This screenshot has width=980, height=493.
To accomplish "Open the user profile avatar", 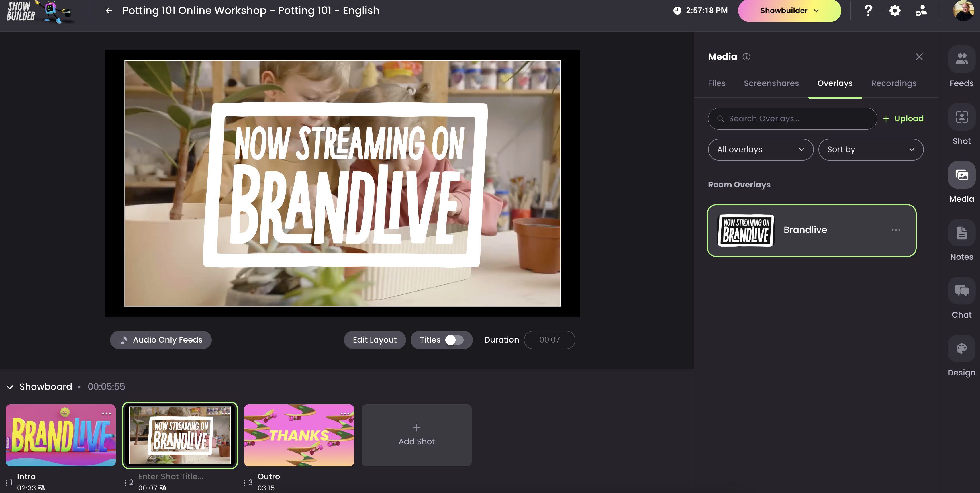I will (963, 11).
